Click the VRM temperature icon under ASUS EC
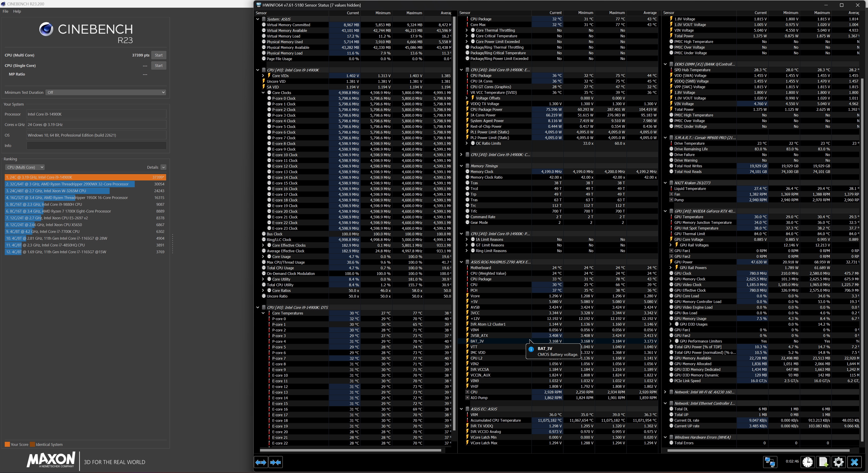Viewport: 868px width, 473px height. pyautogui.click(x=467, y=415)
